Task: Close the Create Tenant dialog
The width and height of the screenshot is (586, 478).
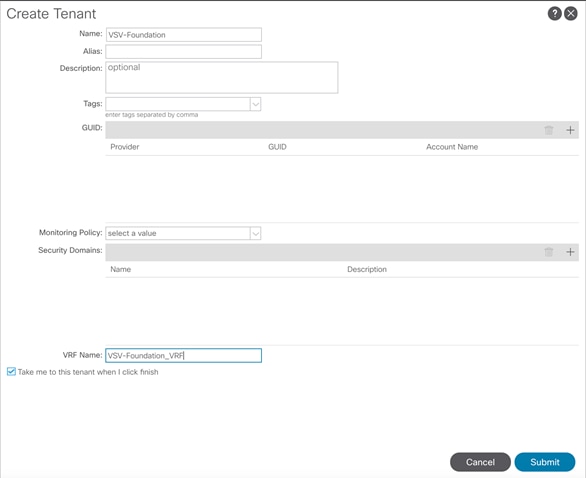Action: click(x=571, y=14)
